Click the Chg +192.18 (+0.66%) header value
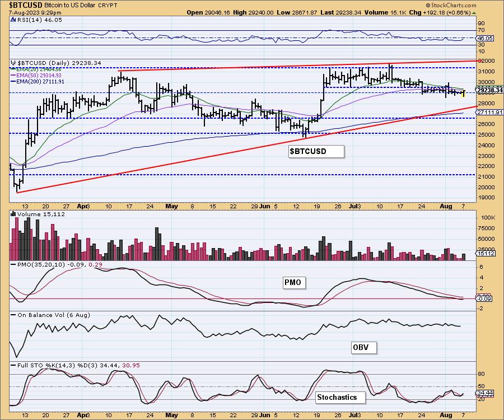 [x=440, y=13]
